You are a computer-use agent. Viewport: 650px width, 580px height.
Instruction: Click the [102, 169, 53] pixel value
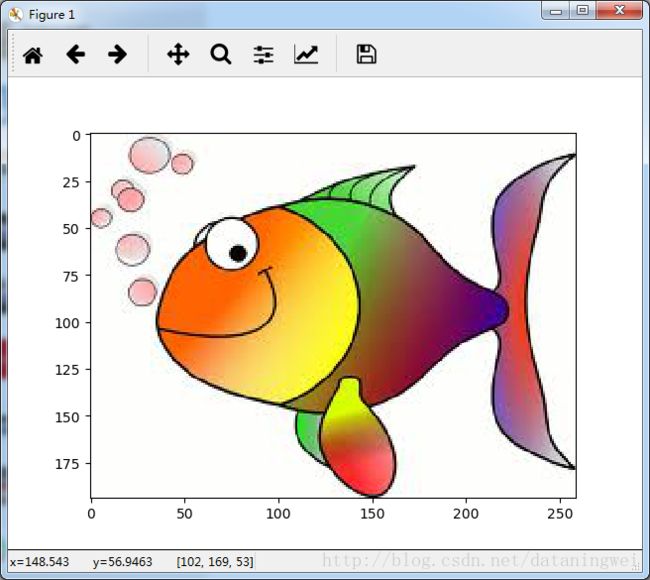pyautogui.click(x=215, y=562)
